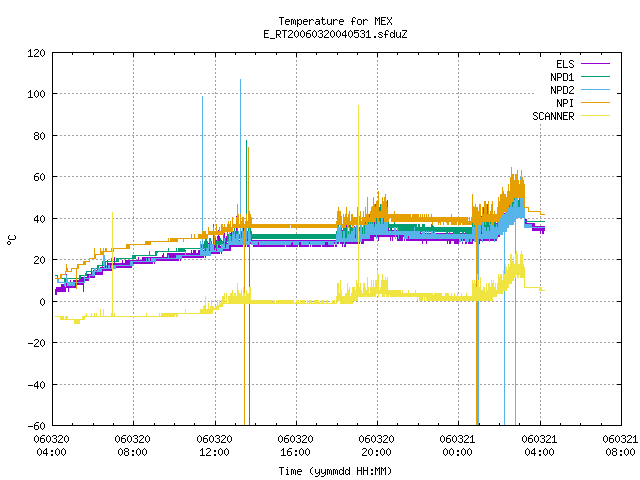Viewport: 640px width, 480px height.
Task: Click the 'Time (yymmdd HH:MM)' x-axis label
Action: click(x=335, y=471)
